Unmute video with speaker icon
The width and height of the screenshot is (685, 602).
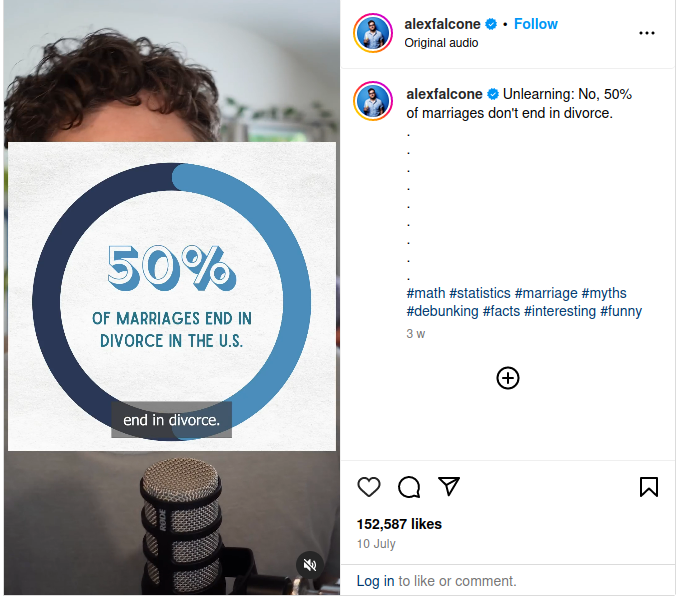[310, 565]
